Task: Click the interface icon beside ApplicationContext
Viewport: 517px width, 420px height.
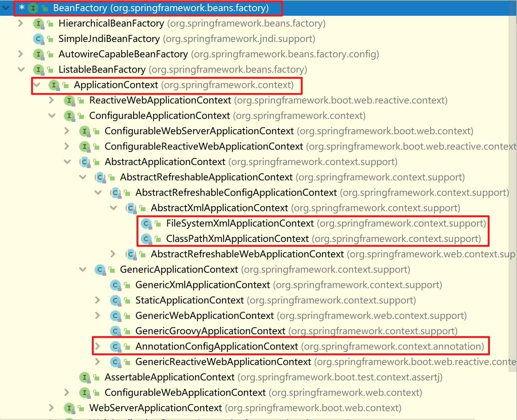Action: point(54,85)
